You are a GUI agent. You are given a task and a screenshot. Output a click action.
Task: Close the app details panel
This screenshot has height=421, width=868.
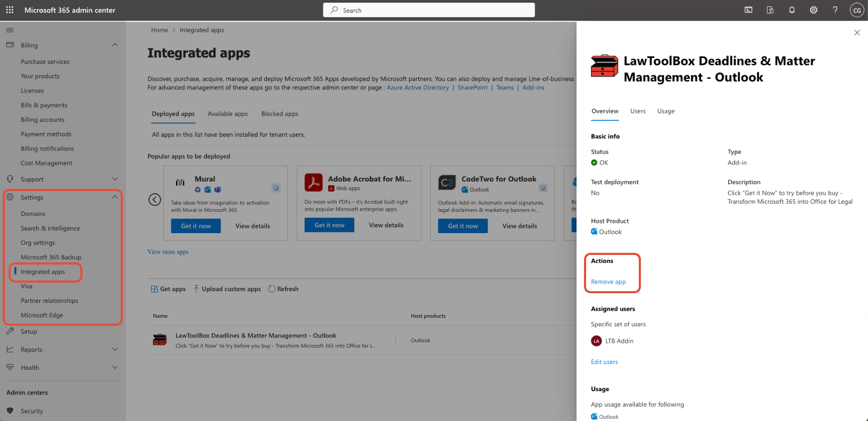pyautogui.click(x=857, y=32)
